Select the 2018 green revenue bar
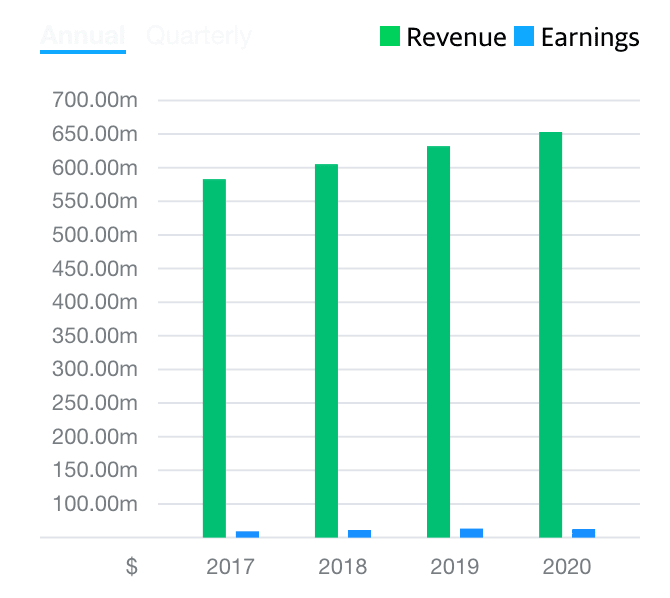 326,351
